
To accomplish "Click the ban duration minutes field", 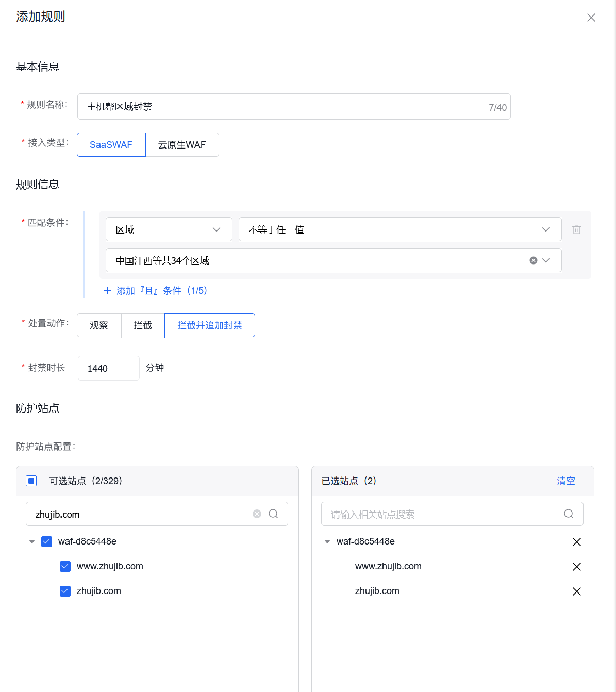I will pos(108,368).
